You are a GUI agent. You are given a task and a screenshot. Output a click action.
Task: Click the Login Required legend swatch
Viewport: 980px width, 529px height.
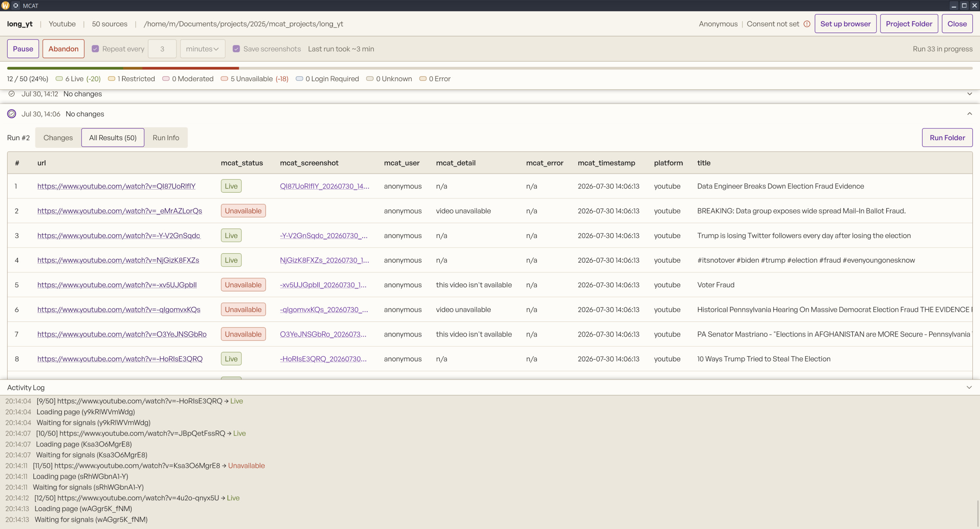[299, 79]
